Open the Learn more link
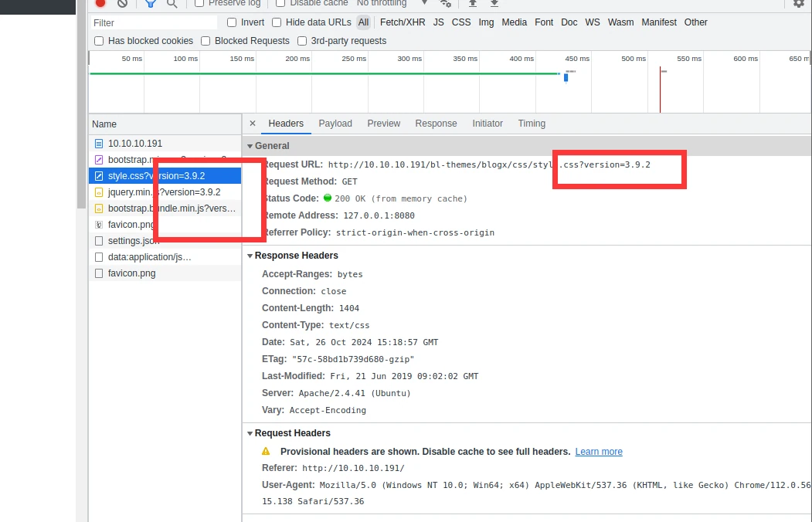The width and height of the screenshot is (812, 522). (599, 452)
